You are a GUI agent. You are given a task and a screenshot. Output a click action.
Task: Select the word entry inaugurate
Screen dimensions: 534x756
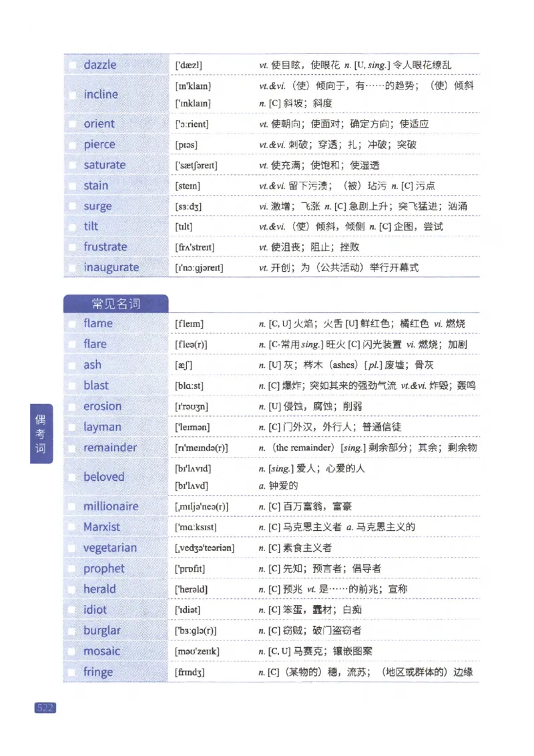click(x=113, y=267)
